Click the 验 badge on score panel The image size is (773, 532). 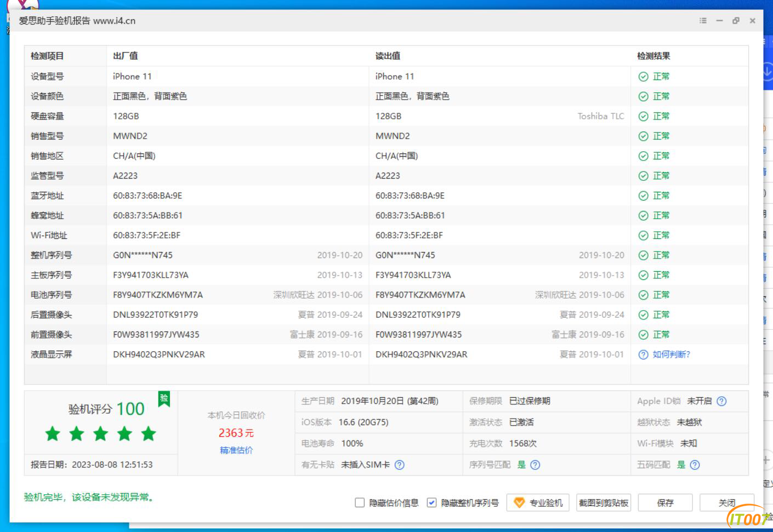(164, 398)
